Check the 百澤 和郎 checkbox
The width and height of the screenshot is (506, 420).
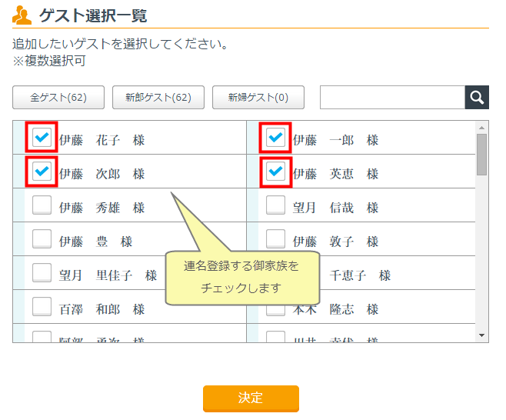(42, 308)
